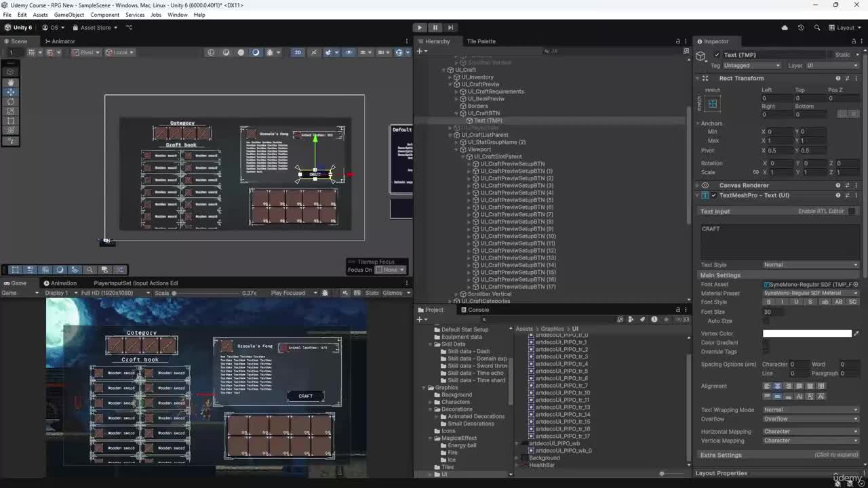Open the Tag dropdown showing Untagged
Viewport: 868px width, 488px height.
pyautogui.click(x=753, y=66)
